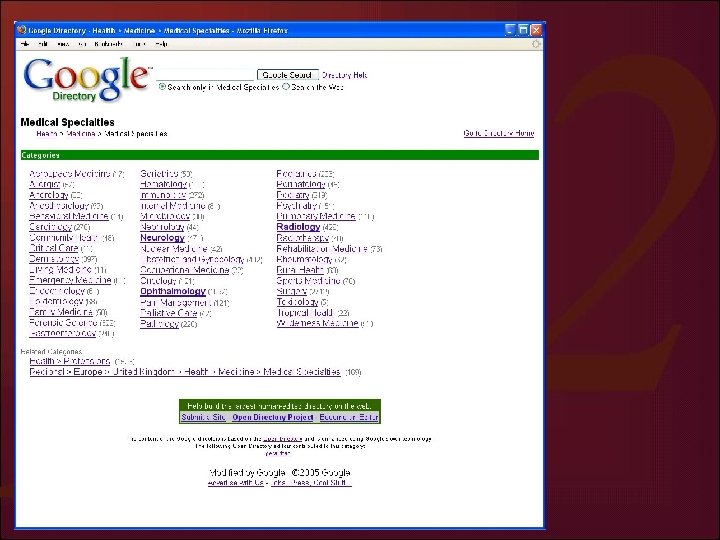Open the Pain Management category
The width and height of the screenshot is (720, 540).
(x=175, y=302)
